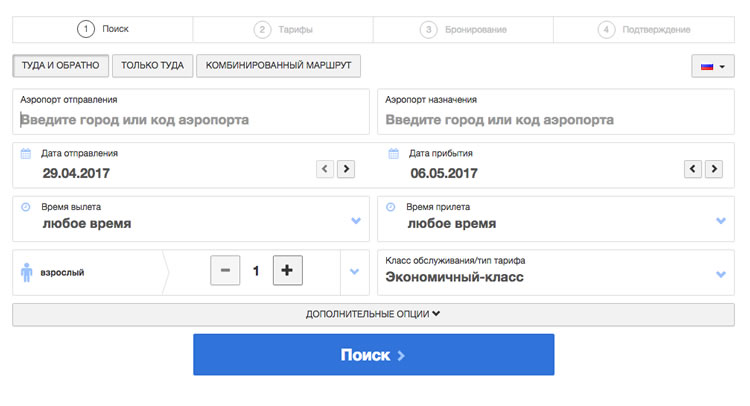The height and width of the screenshot is (406, 750).
Task: Click the arrival date calendar icon
Action: (392, 154)
